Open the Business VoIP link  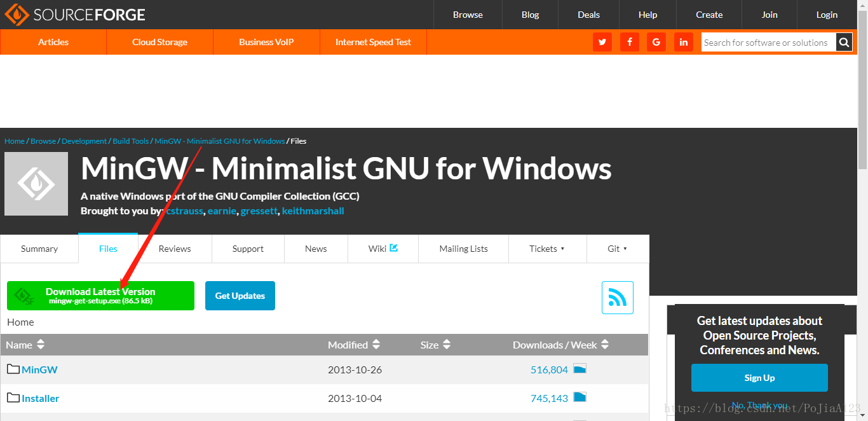266,42
